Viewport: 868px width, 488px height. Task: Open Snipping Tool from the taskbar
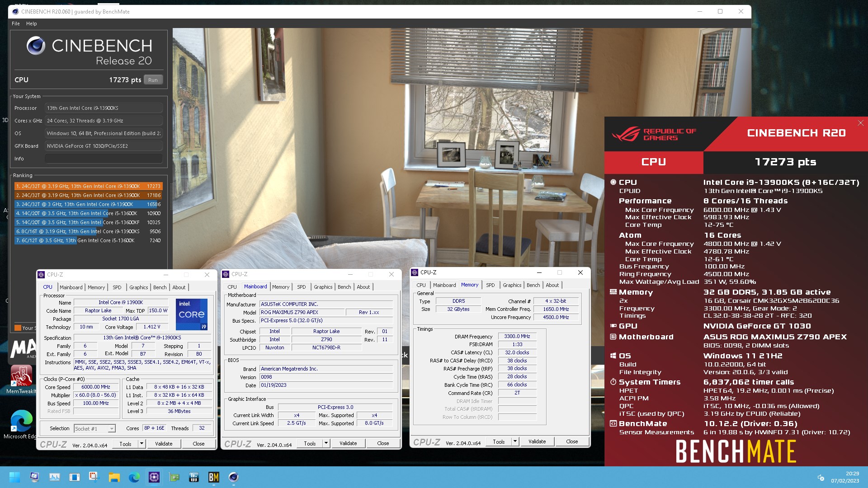(94, 477)
